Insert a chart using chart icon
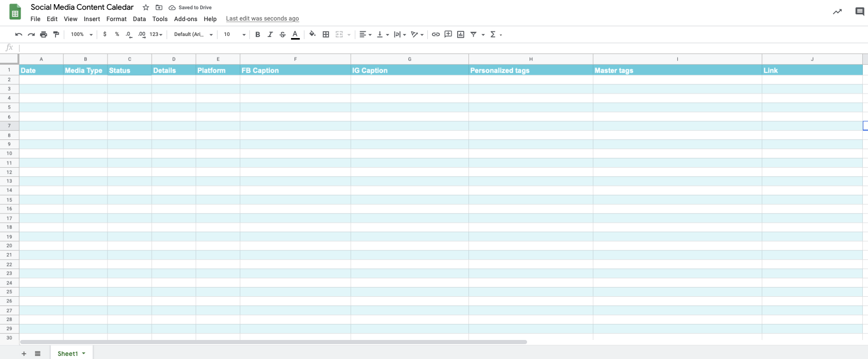Screen dimensions: 868x359 point(461,34)
